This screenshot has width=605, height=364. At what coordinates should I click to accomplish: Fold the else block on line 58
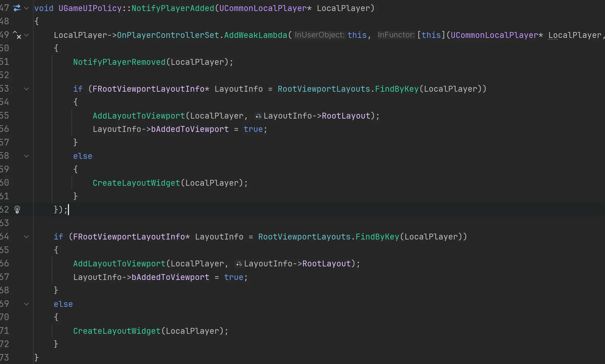coord(26,156)
